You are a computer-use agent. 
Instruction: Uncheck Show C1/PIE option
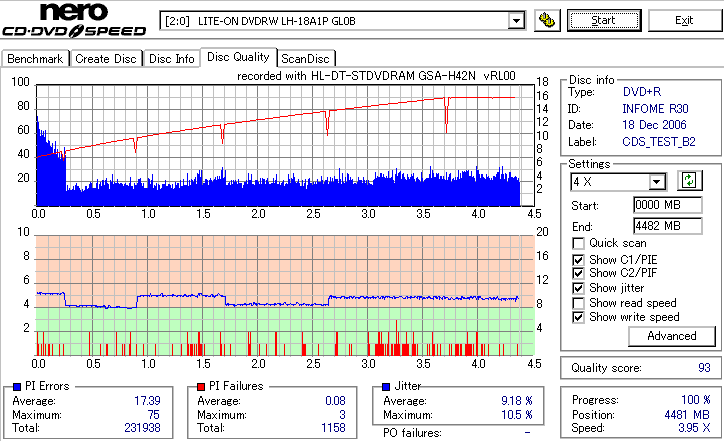pyautogui.click(x=578, y=260)
